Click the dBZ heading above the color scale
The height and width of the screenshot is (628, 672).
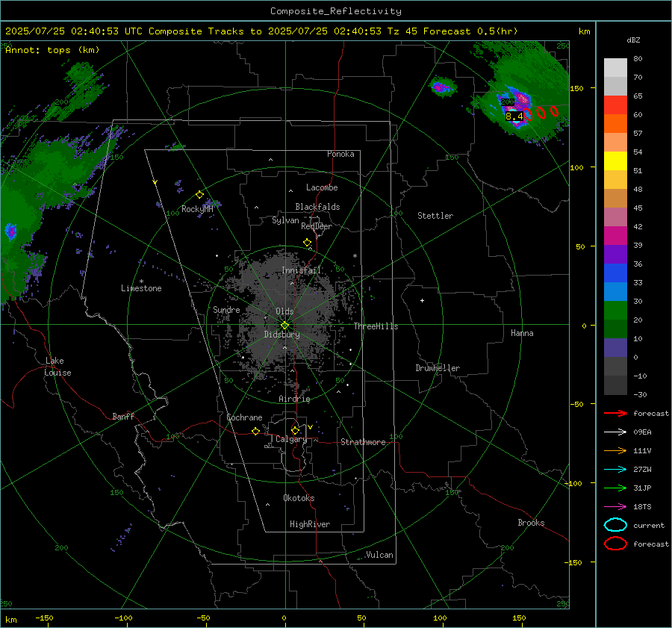pos(633,40)
